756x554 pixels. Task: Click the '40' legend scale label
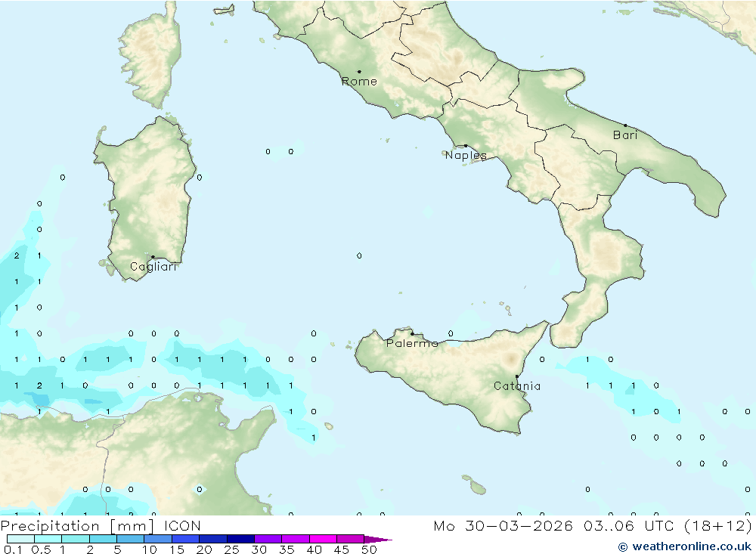click(x=314, y=549)
